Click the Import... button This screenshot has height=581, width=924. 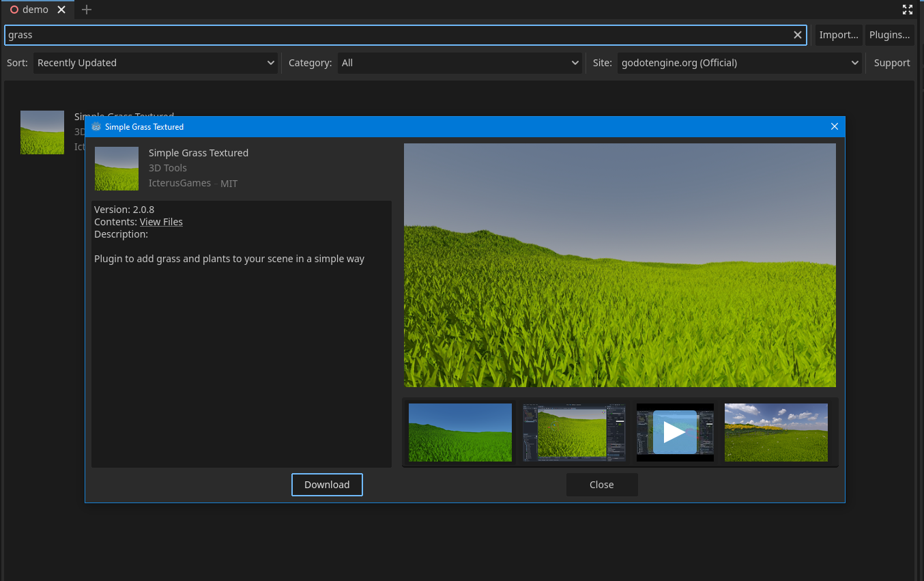point(839,35)
